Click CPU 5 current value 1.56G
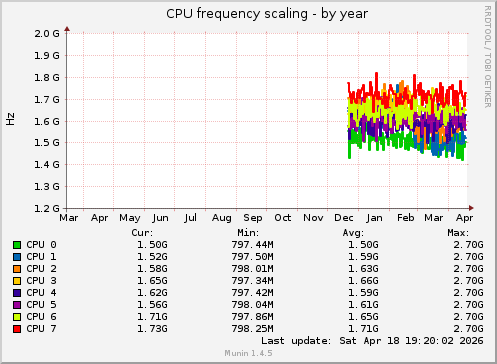The width and height of the screenshot is (497, 364). pos(152,305)
